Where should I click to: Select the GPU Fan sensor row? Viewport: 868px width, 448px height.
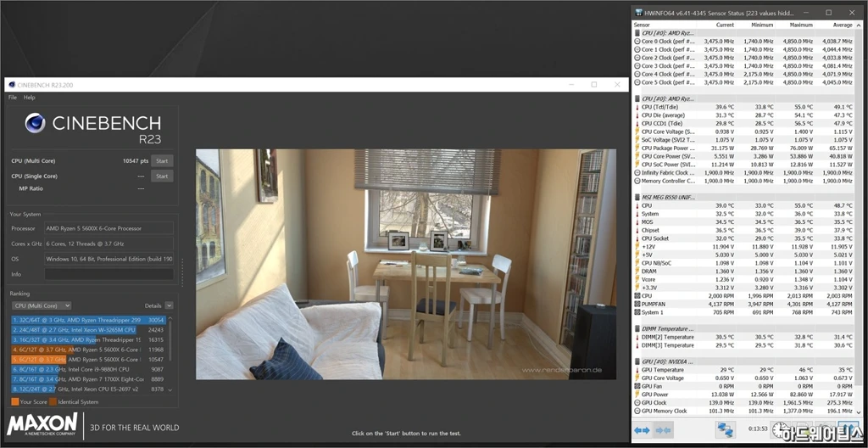[744, 386]
